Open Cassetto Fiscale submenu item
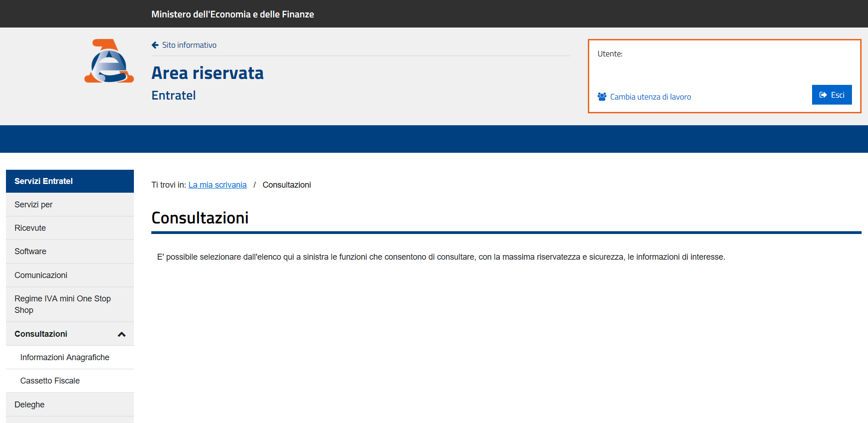Screen dimensions: 868x423 tap(50, 381)
